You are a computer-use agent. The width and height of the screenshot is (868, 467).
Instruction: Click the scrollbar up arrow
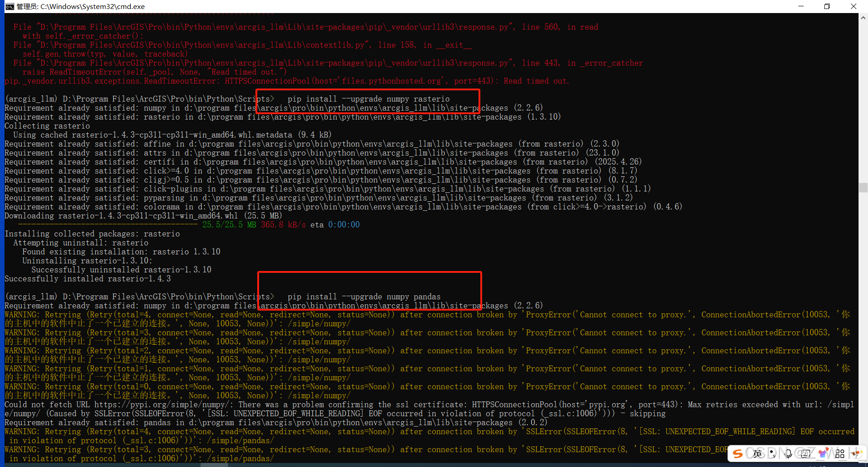click(x=863, y=18)
